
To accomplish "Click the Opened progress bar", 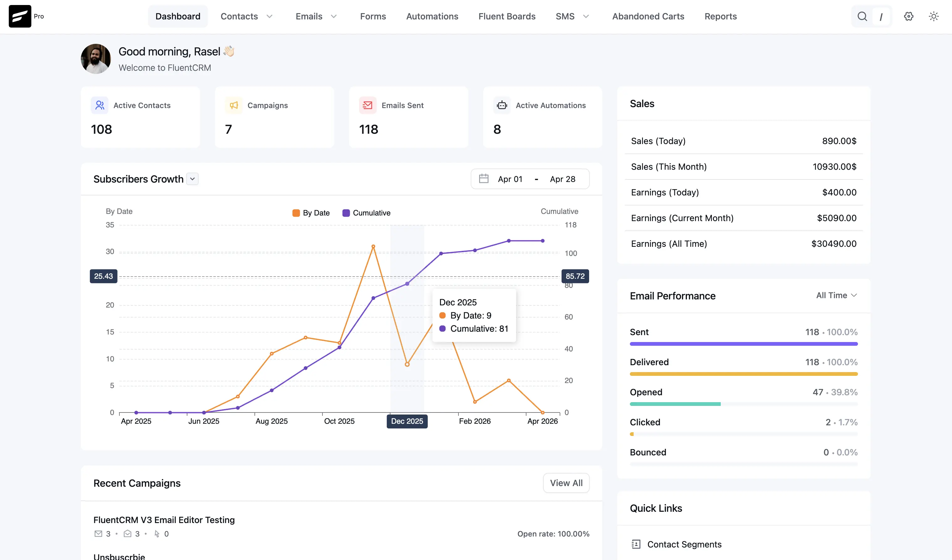I will (x=744, y=404).
